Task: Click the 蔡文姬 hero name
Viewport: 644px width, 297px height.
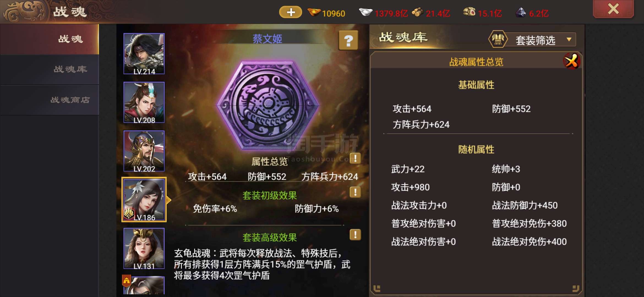Action: click(268, 39)
